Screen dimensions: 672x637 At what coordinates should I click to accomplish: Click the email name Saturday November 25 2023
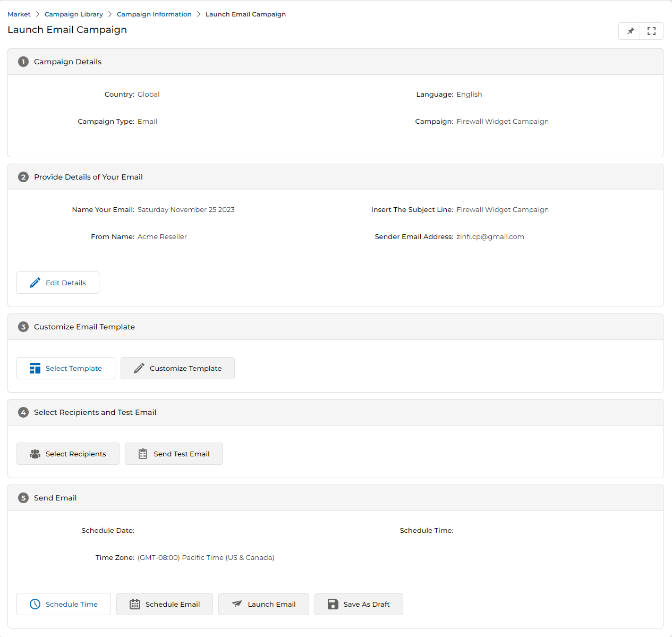[x=186, y=210]
